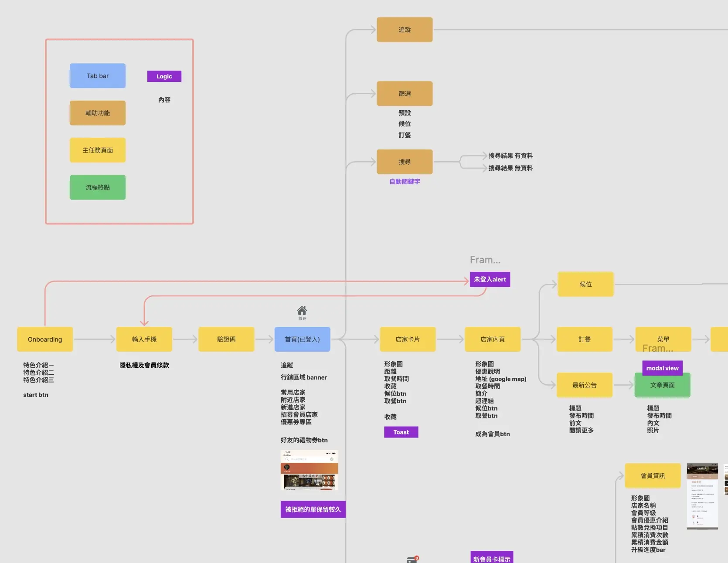Click the 篩選 orange node
The height and width of the screenshot is (563, 728).
(x=405, y=93)
